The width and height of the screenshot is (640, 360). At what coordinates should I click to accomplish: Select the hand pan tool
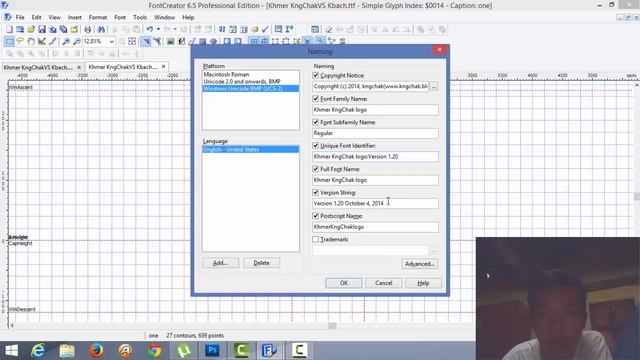(31, 41)
